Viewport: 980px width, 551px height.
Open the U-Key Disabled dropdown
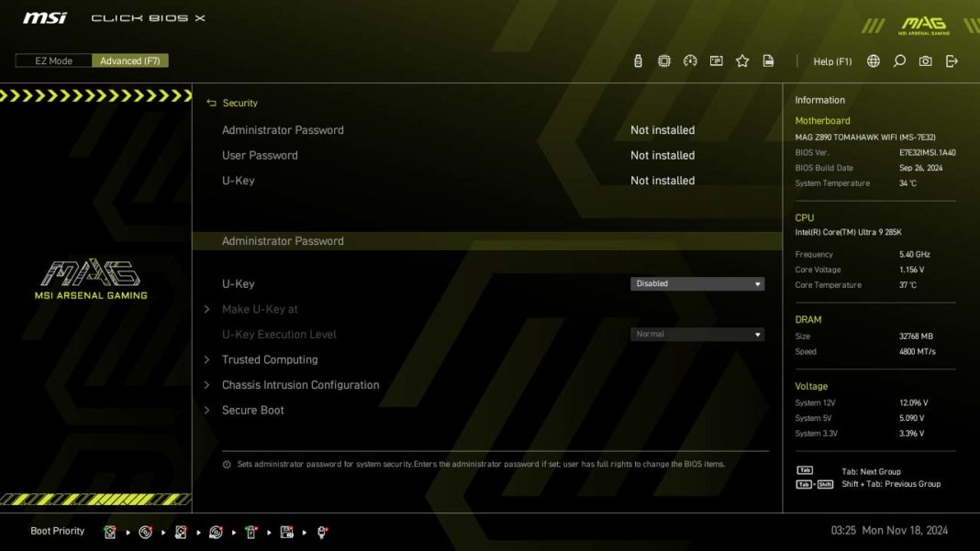coord(696,284)
